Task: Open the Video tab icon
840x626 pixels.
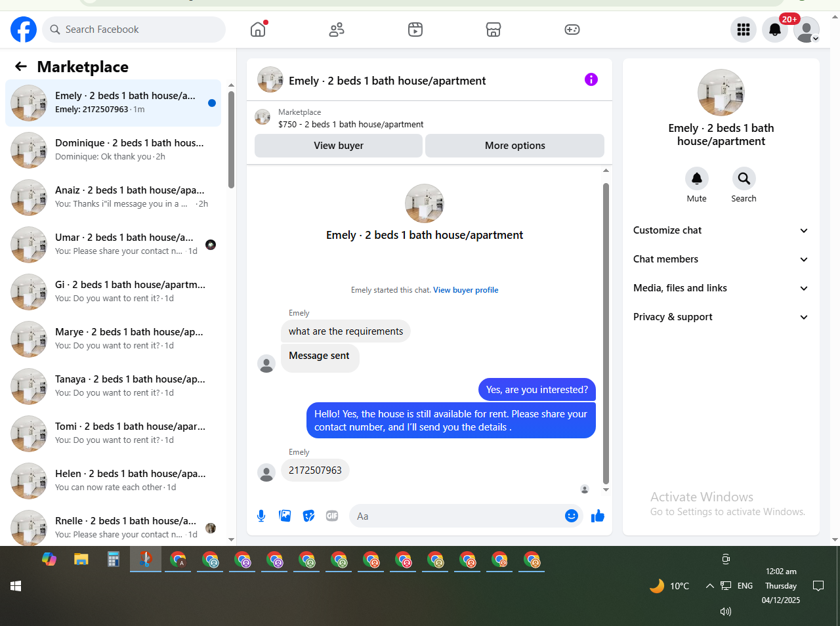Action: (415, 30)
